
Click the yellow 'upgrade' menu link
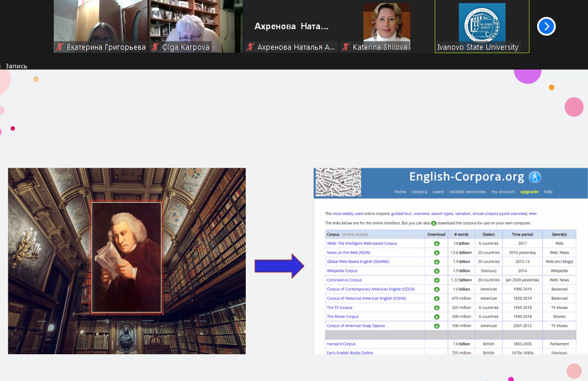pos(529,192)
